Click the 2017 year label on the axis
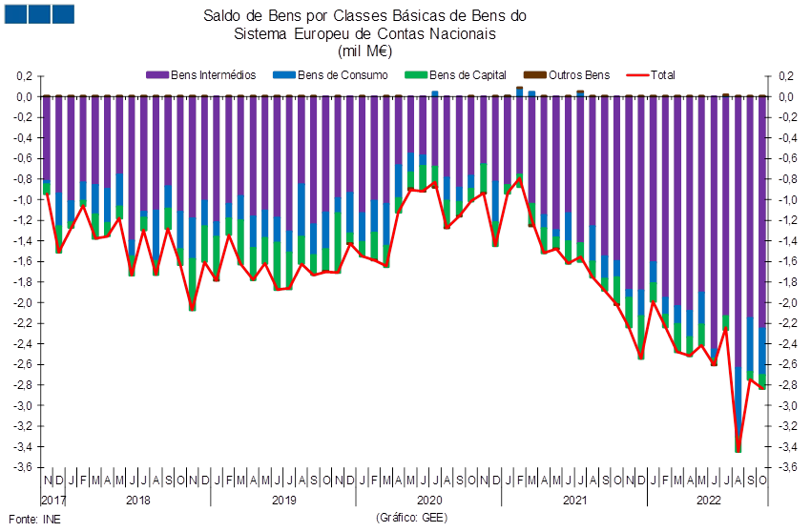Screen dimensions: 811x532 point(53,500)
